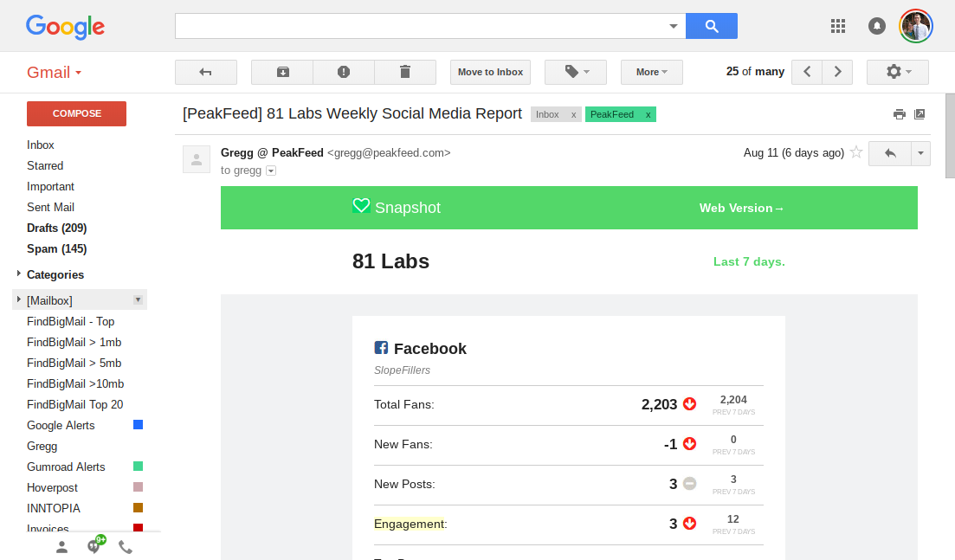Open the Hoverpost label
Image resolution: width=955 pixels, height=560 pixels.
click(x=52, y=487)
